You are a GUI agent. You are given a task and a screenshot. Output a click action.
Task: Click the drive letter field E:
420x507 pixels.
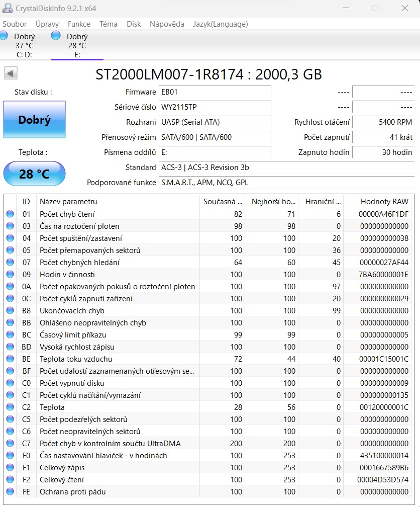[x=215, y=152]
